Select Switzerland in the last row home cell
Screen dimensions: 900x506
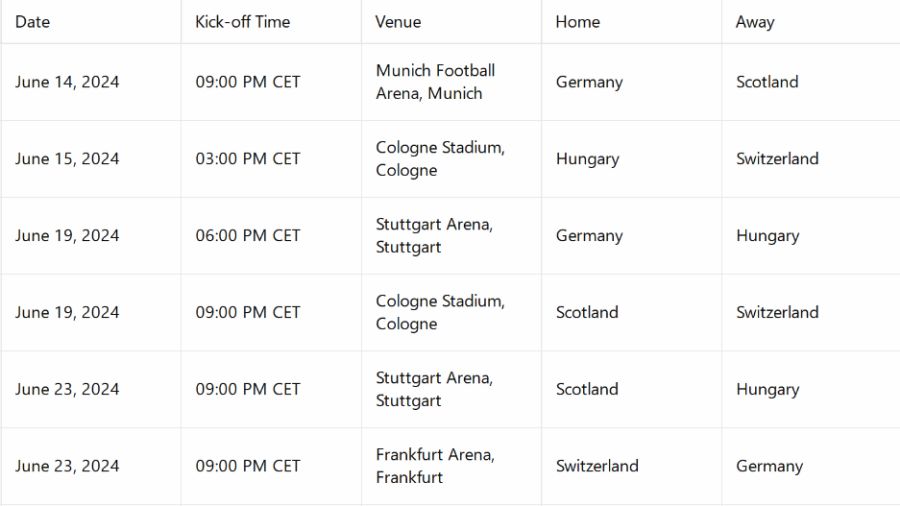597,466
